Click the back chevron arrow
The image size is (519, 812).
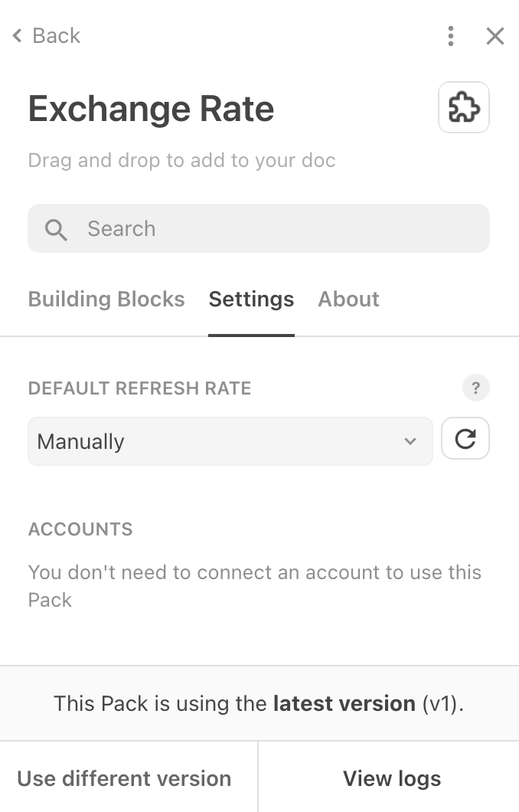(16, 35)
